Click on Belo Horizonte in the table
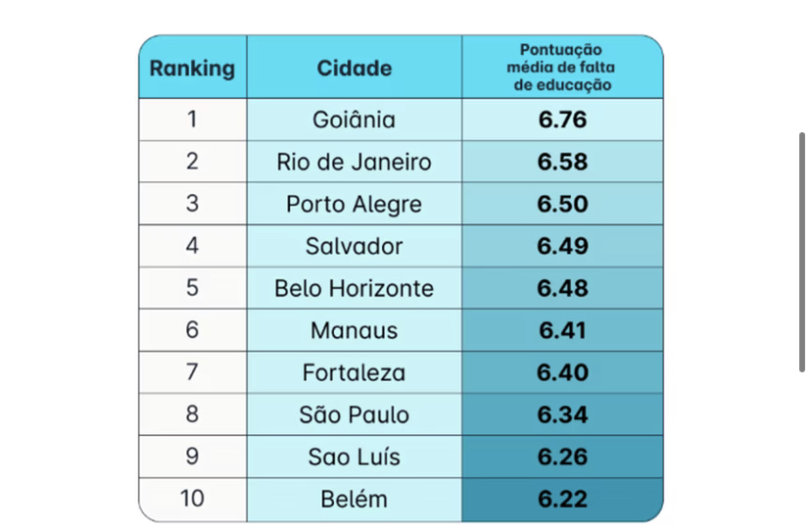Viewport: 811px width, 532px height. [x=354, y=288]
